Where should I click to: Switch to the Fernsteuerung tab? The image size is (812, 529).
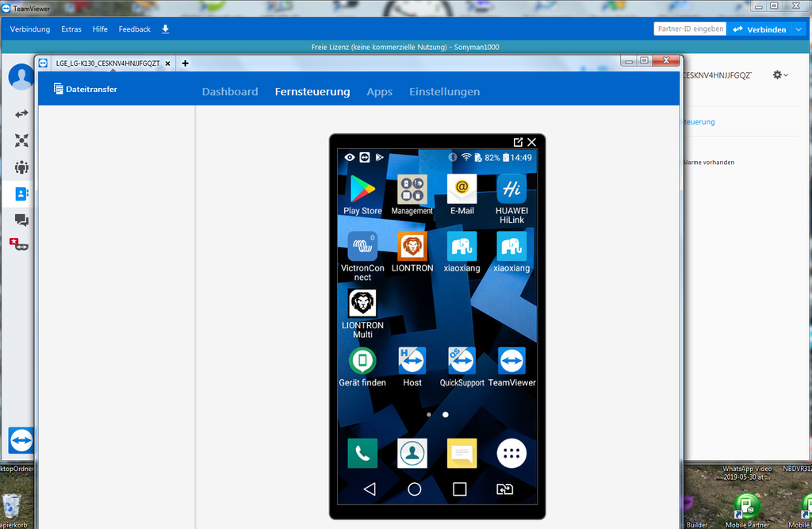click(312, 92)
